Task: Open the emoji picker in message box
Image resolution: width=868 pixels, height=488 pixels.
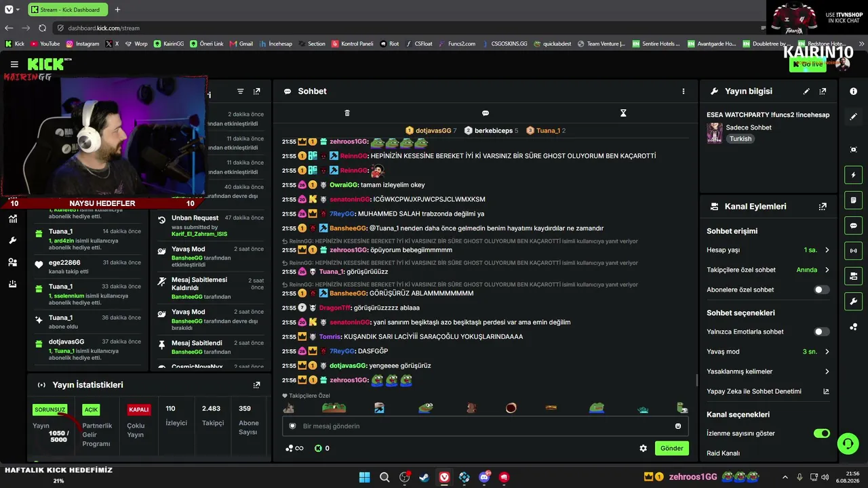Action: [678, 426]
